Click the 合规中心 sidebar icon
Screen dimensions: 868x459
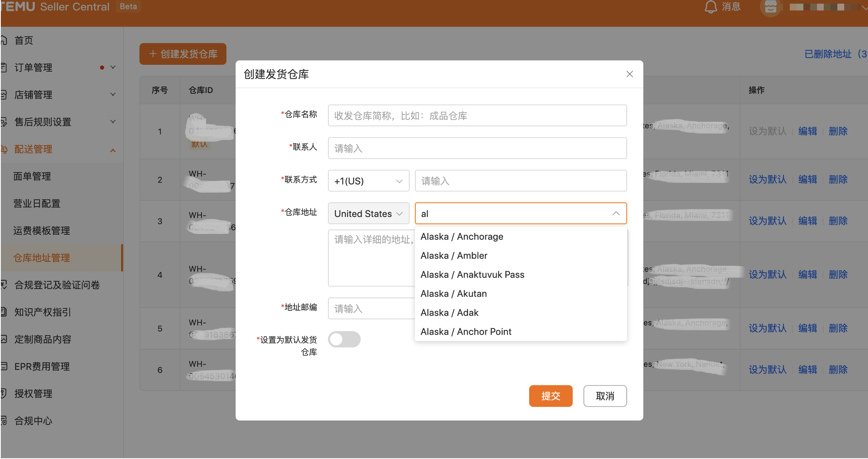click(x=4, y=421)
